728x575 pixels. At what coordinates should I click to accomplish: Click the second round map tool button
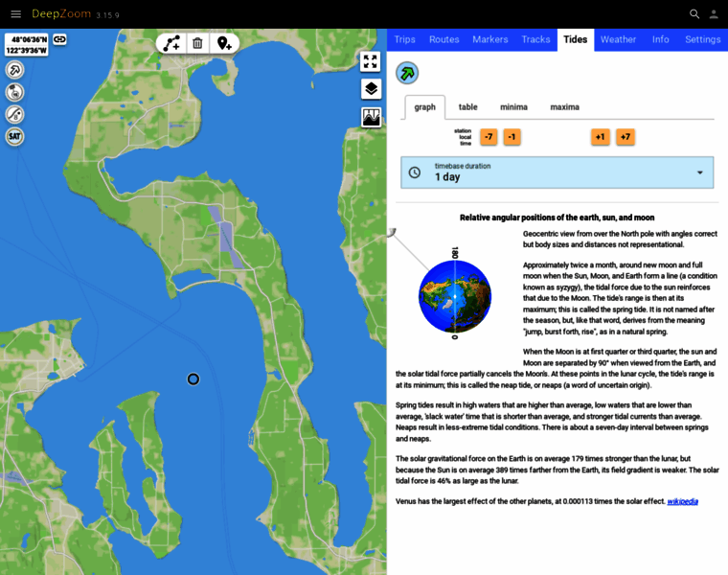pos(15,92)
